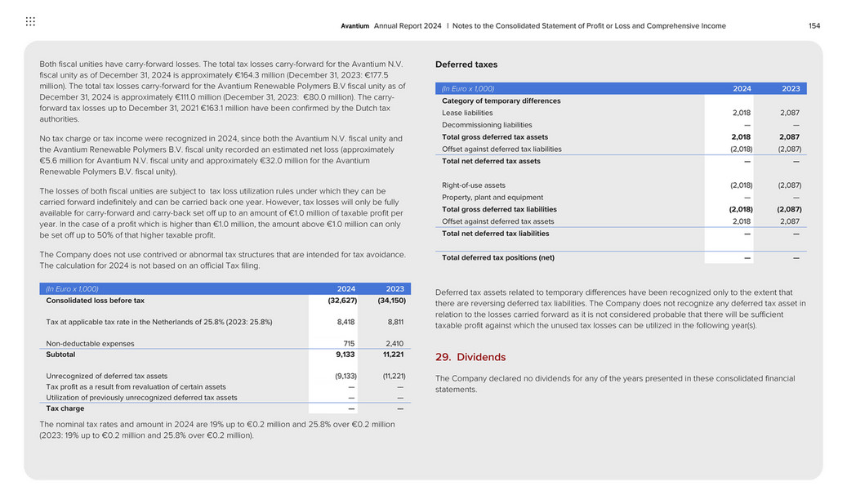Select Offset against deferred tax assets row

pos(622,221)
